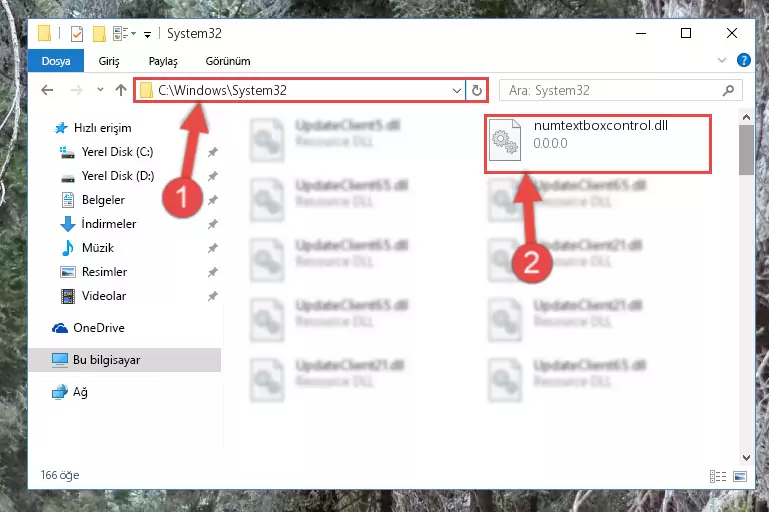Click the vertical scrollbar thumb
The width and height of the screenshot is (769, 512).
point(746,150)
